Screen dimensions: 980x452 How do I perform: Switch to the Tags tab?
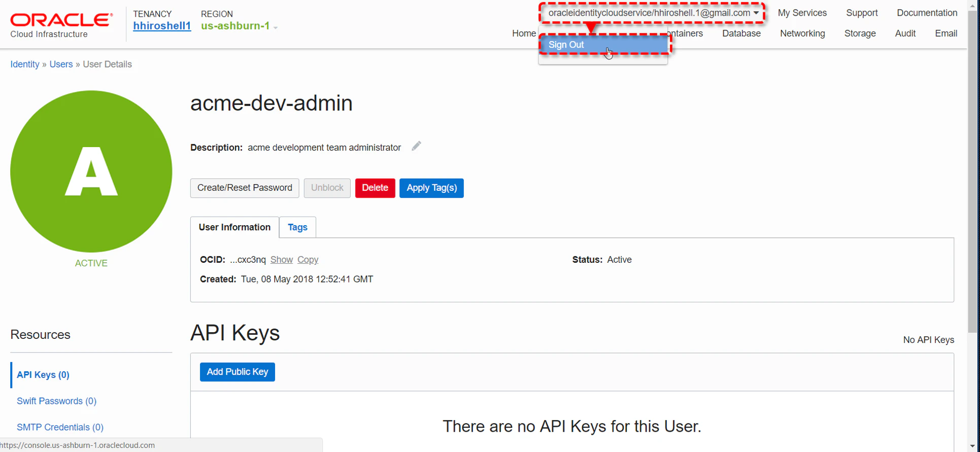tap(297, 227)
